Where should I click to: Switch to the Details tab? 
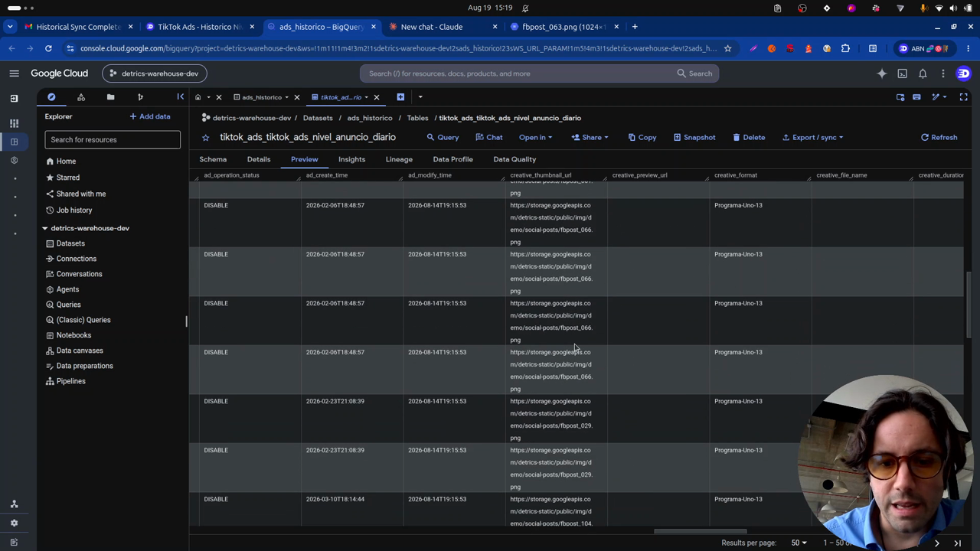[x=259, y=159]
